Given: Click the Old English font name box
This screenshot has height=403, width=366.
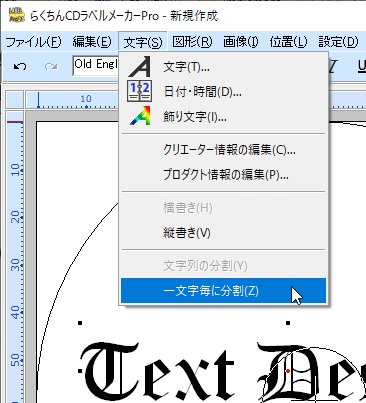Looking at the screenshot, I should 95,65.
